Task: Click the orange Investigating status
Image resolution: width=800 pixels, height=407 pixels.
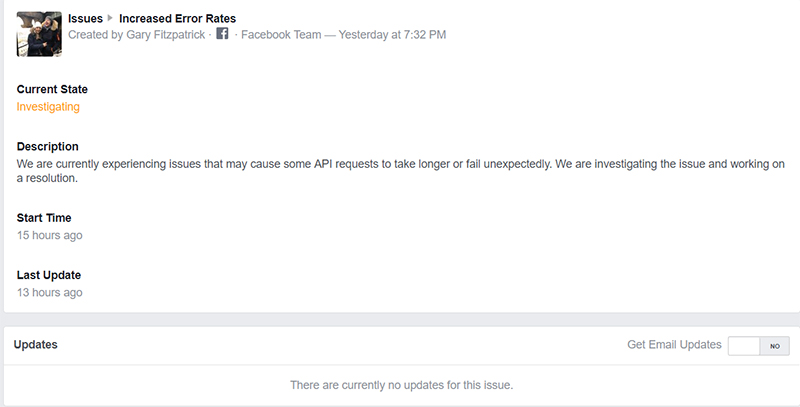Action: (48, 107)
